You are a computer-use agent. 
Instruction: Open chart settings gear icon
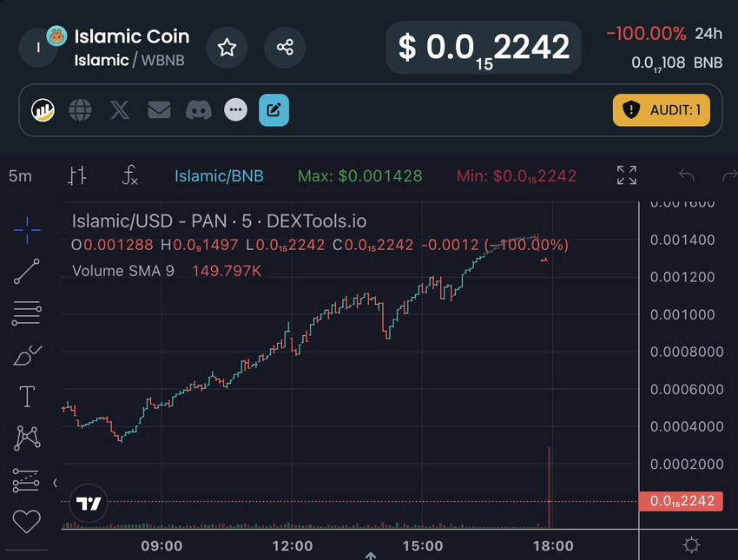click(x=691, y=545)
